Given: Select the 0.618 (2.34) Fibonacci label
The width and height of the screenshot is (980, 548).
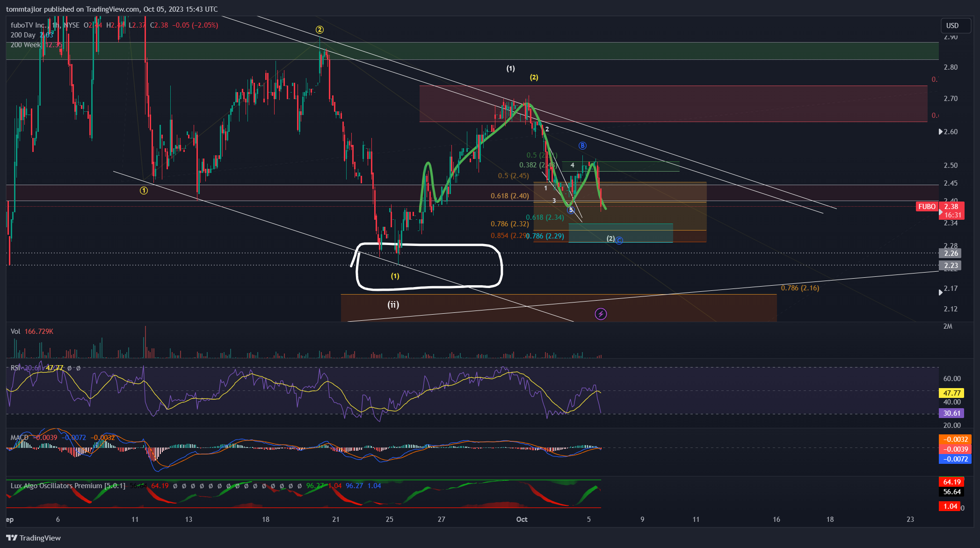Looking at the screenshot, I should click(x=545, y=217).
